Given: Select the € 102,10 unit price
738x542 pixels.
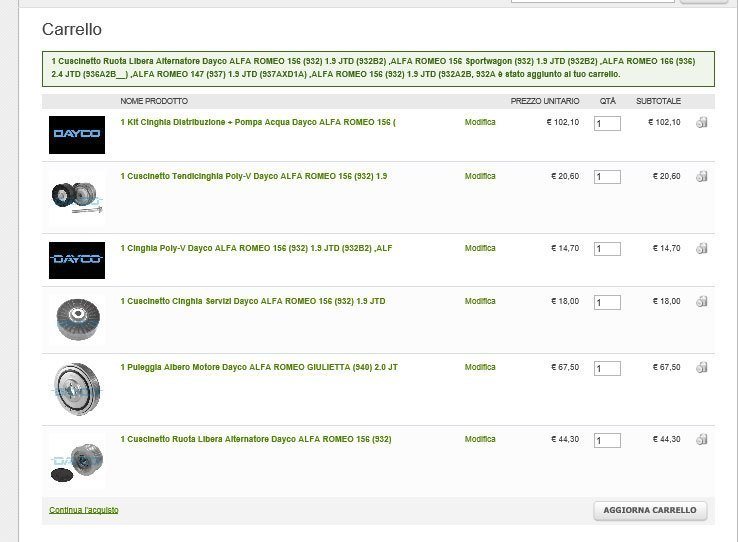Looking at the screenshot, I should click(563, 122).
